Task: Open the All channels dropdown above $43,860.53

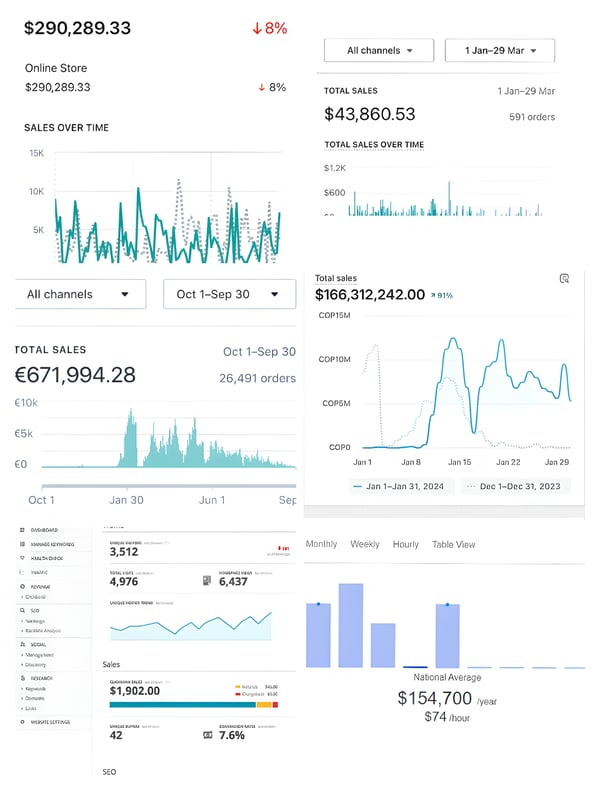Action: (379, 50)
